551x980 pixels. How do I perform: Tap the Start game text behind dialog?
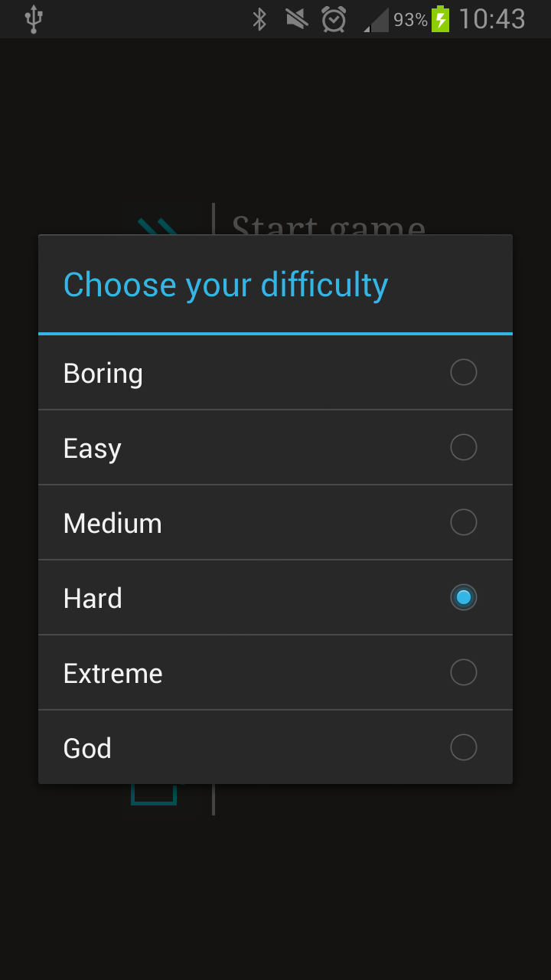coord(328,224)
